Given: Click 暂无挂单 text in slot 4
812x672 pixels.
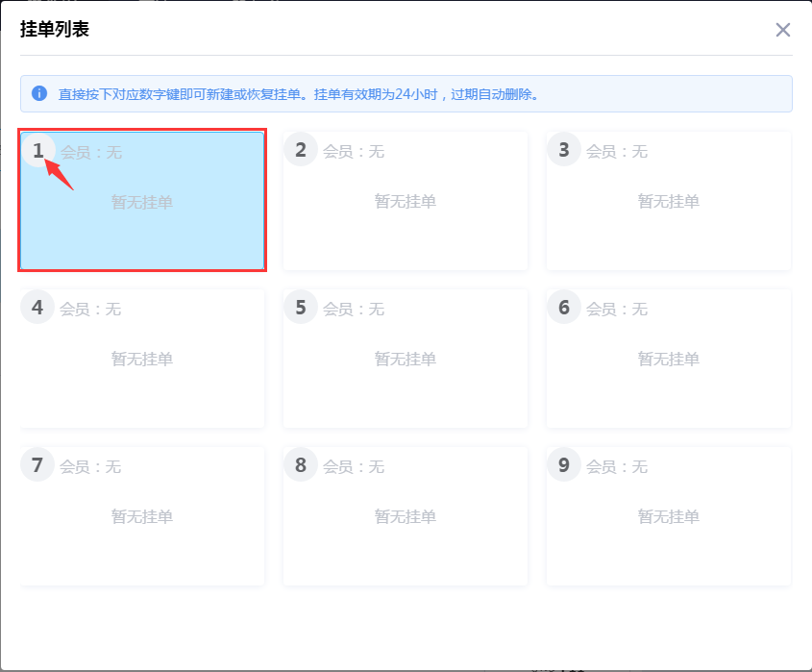Looking at the screenshot, I should click(141, 359).
